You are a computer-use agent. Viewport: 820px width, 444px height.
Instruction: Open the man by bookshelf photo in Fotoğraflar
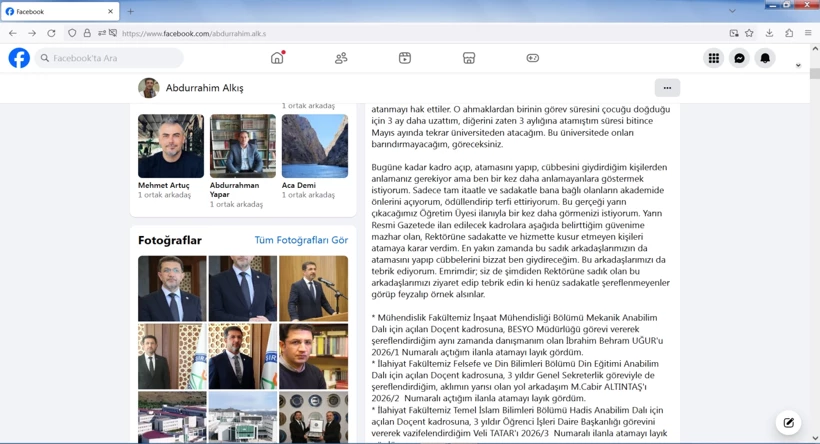(313, 356)
